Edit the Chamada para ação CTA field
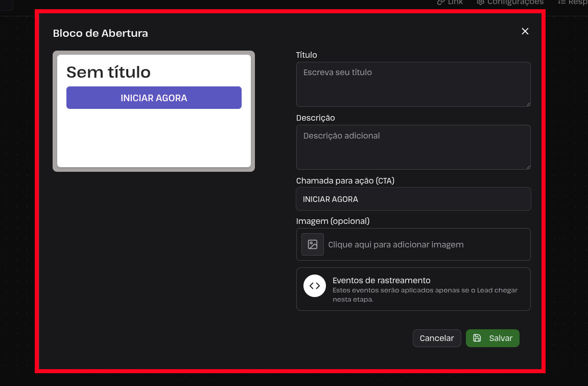 click(413, 199)
